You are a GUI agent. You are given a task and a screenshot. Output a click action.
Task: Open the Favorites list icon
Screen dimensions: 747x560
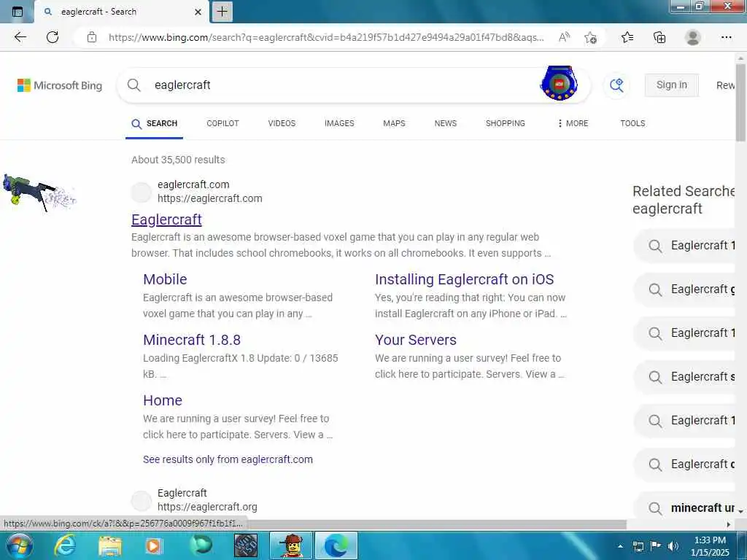627,37
